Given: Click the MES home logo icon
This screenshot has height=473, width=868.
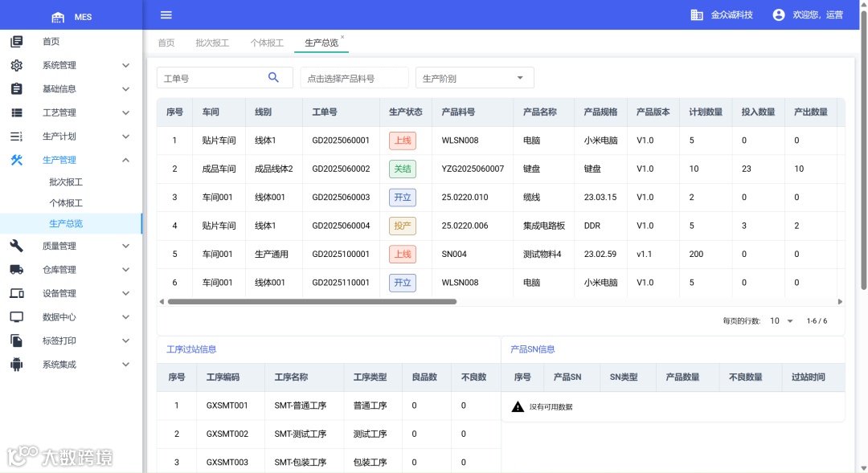Looking at the screenshot, I should click(x=58, y=17).
